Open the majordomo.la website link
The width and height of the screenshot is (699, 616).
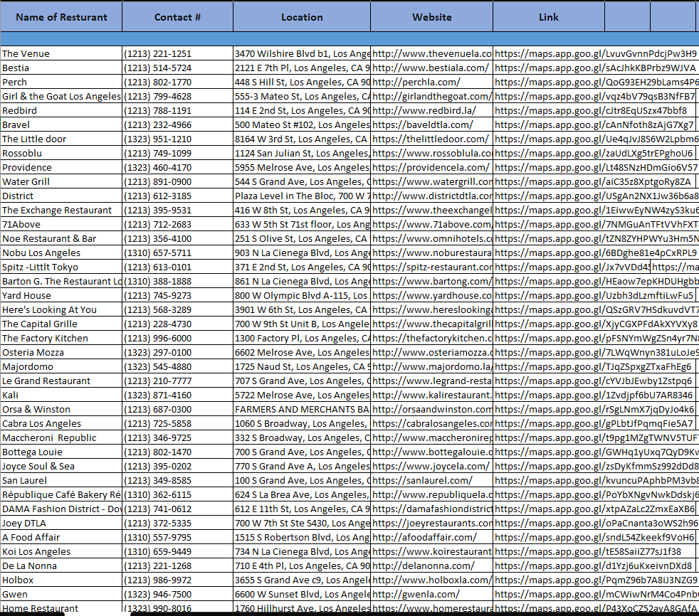[432, 367]
